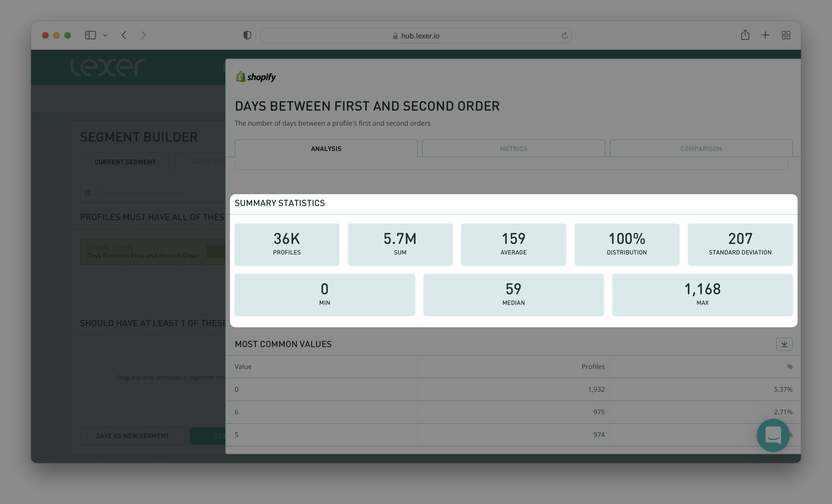Click the privacy shield icon

point(247,35)
